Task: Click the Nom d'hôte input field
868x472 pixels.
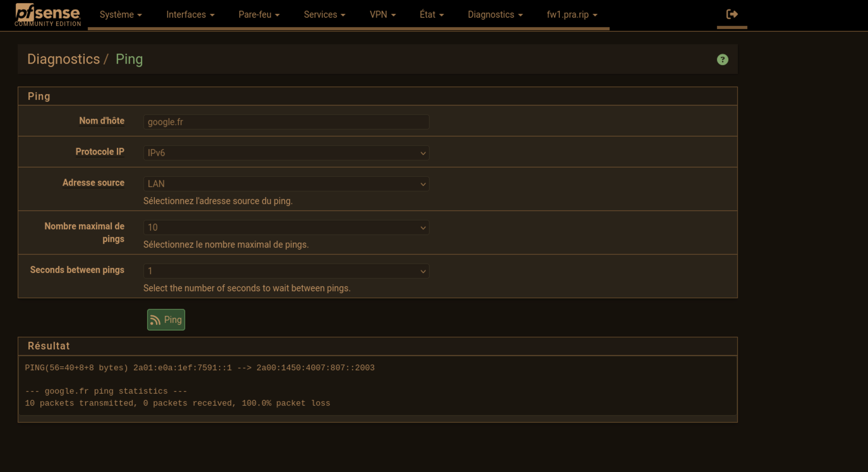Action: 286,122
